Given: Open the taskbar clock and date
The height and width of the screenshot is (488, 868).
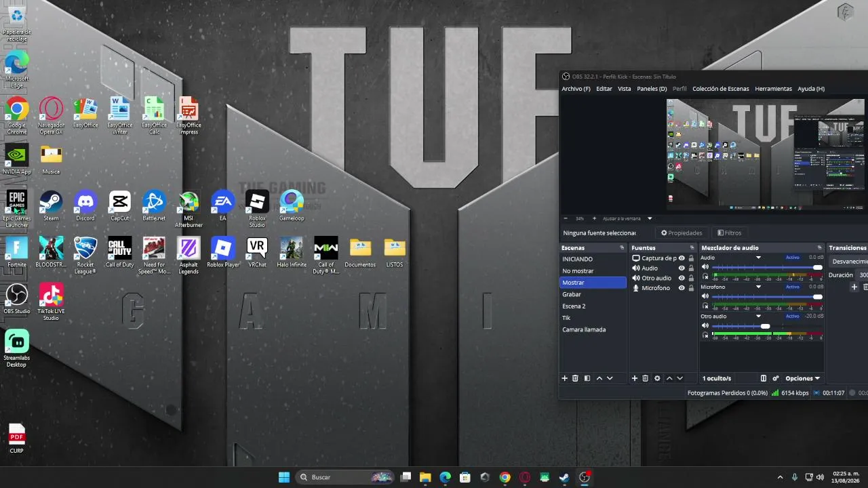Looking at the screenshot, I should (x=846, y=477).
